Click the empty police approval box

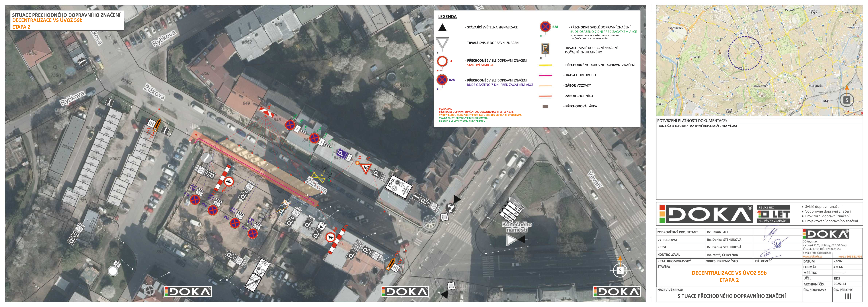tap(759, 162)
